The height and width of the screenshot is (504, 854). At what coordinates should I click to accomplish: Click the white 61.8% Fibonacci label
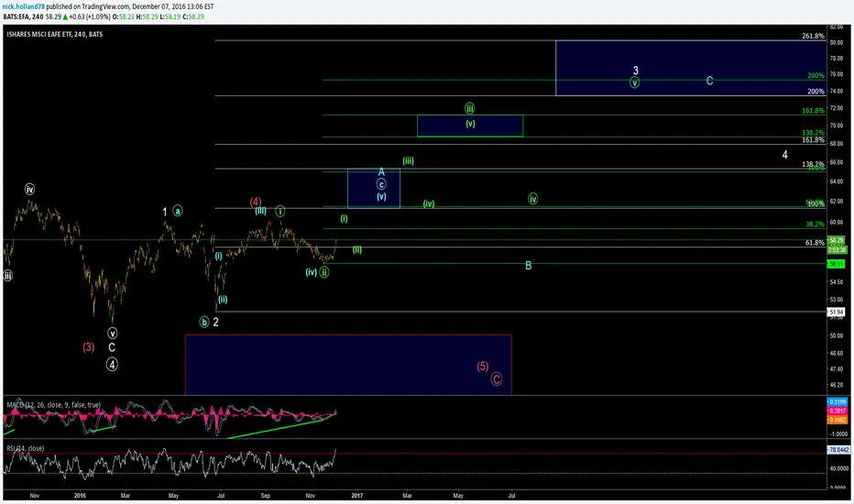(815, 243)
